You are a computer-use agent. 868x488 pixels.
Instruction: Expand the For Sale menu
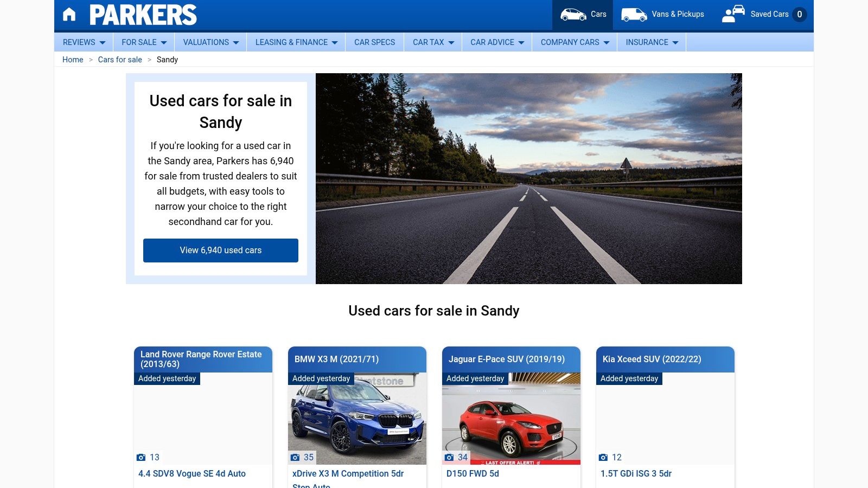pos(144,42)
